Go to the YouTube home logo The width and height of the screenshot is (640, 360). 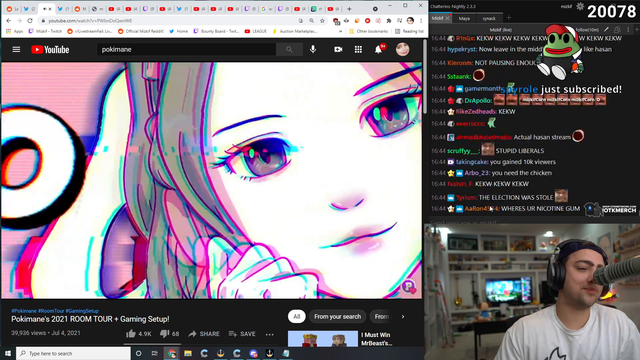[x=50, y=49]
